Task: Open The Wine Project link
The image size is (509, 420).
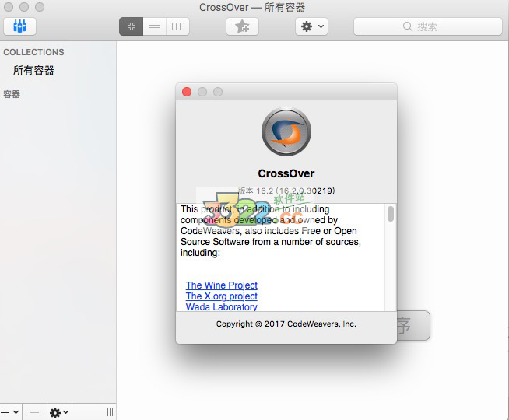Action: click(x=221, y=285)
